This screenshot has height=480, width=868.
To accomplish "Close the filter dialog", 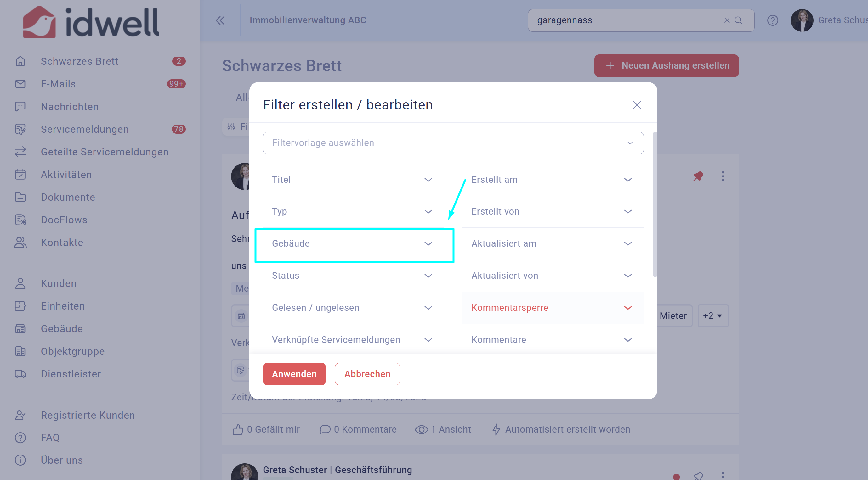I will (x=637, y=105).
